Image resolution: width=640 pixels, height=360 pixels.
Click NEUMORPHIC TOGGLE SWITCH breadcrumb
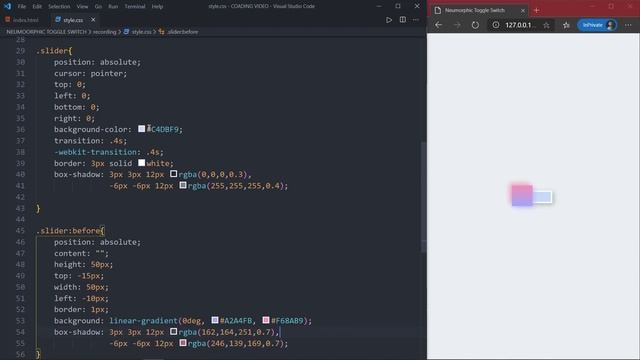point(46,31)
